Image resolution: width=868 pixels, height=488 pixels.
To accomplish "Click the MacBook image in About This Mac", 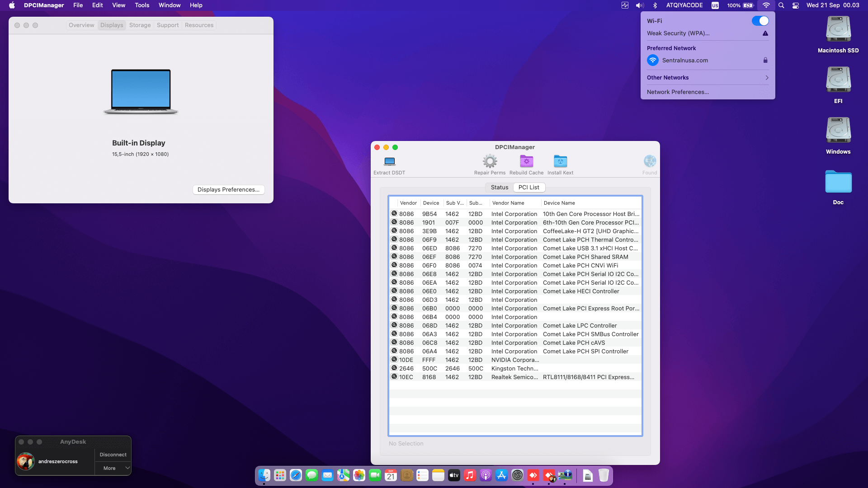I will 141,92.
